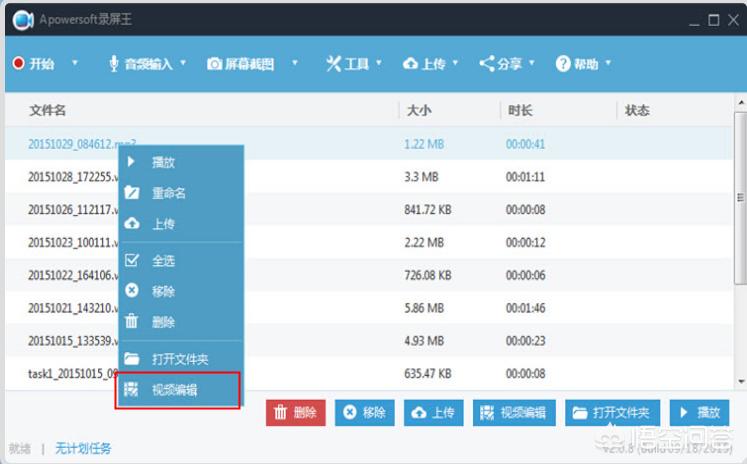Click the select-all checkmark icon in menu
Viewport: 747px width, 464px height.
pos(131,260)
